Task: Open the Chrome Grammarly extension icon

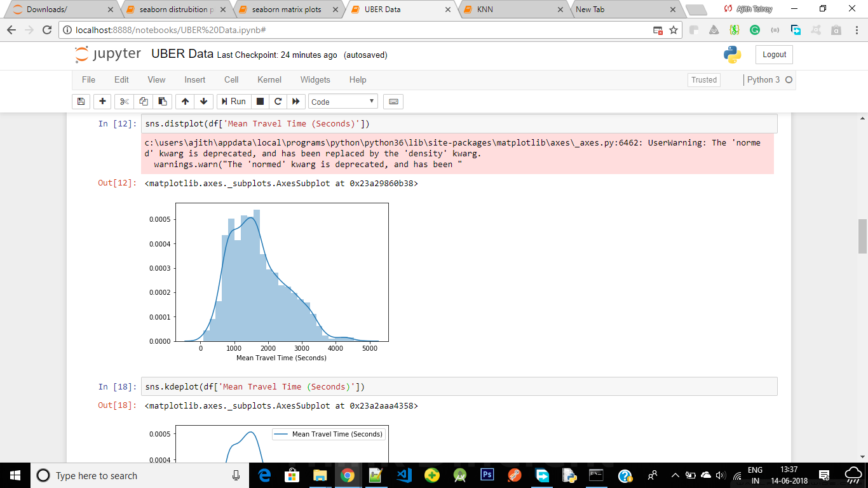Action: pos(754,29)
